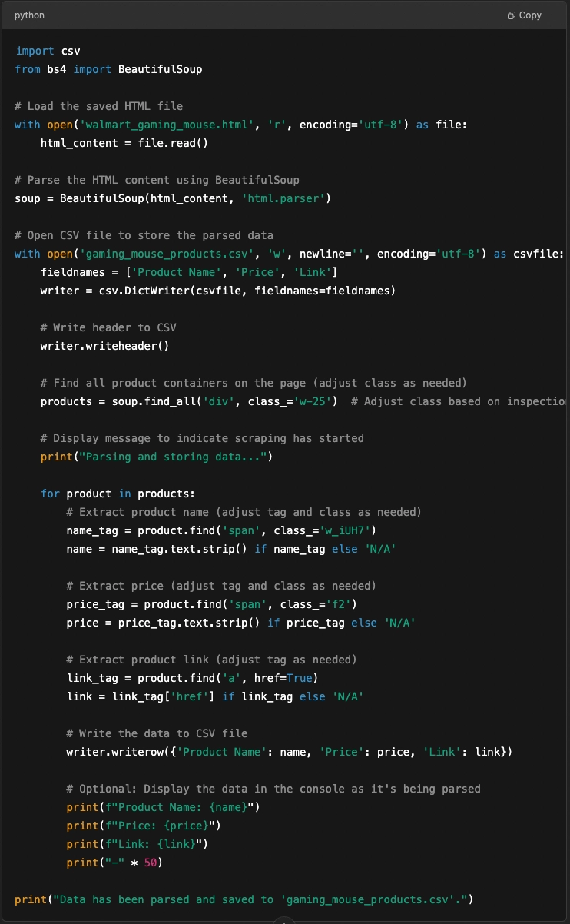Click the fieldnames list assignment
The height and width of the screenshot is (924, 570).
[x=189, y=272]
